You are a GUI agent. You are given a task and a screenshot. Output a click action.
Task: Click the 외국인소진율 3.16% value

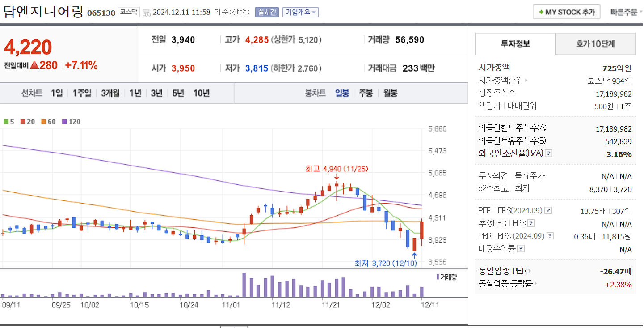[619, 154]
